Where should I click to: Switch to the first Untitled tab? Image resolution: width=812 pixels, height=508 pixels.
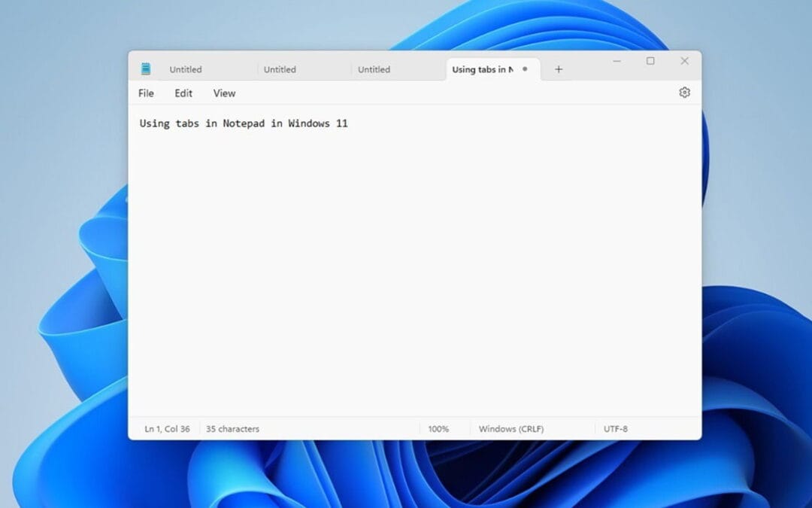point(186,68)
